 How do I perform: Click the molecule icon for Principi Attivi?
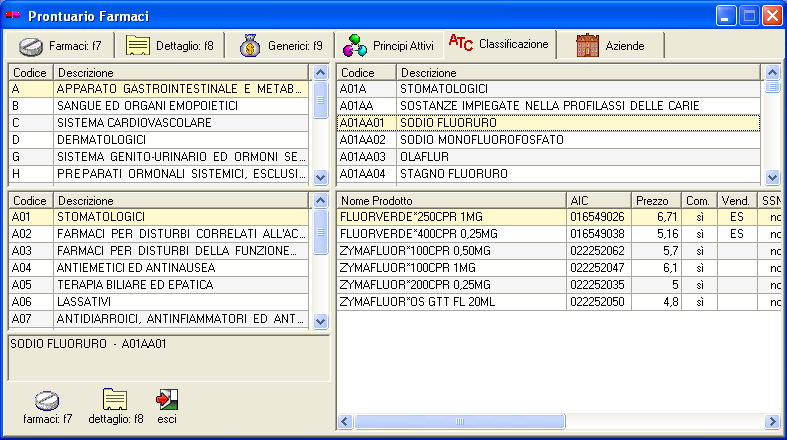pyautogui.click(x=354, y=46)
